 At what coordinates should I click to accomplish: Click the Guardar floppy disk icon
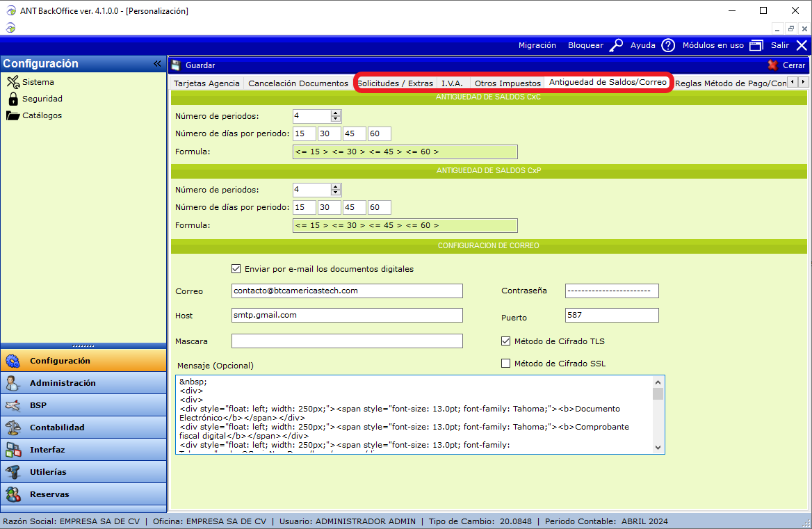click(176, 65)
